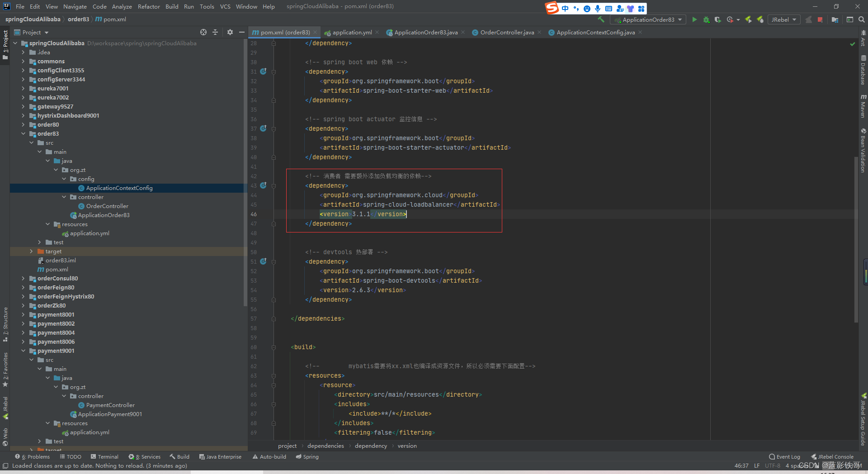868x474 pixels.
Task: Open the VCS menu
Action: [225, 6]
